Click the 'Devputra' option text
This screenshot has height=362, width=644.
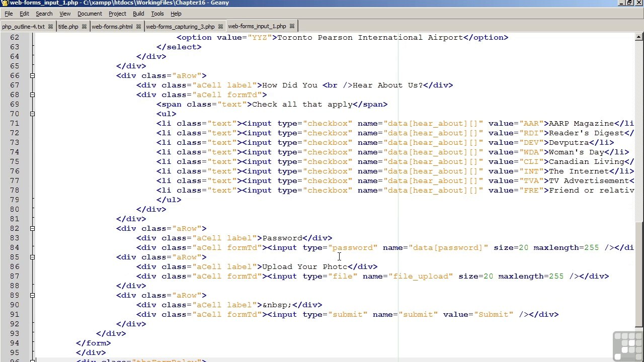569,143
